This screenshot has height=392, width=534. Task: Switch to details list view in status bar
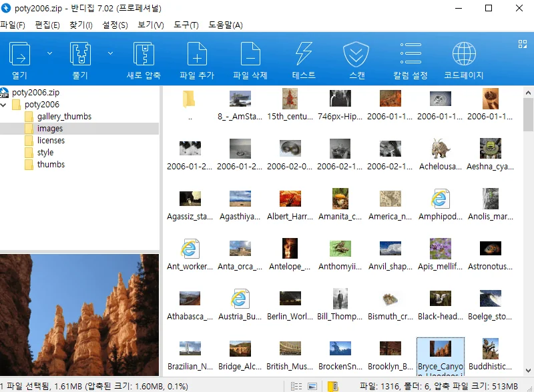point(296,386)
